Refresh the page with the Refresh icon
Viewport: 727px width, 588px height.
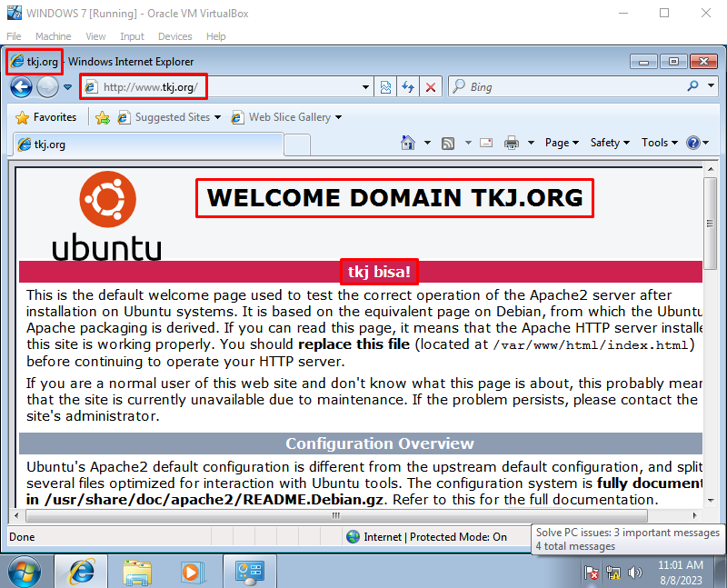pyautogui.click(x=408, y=87)
